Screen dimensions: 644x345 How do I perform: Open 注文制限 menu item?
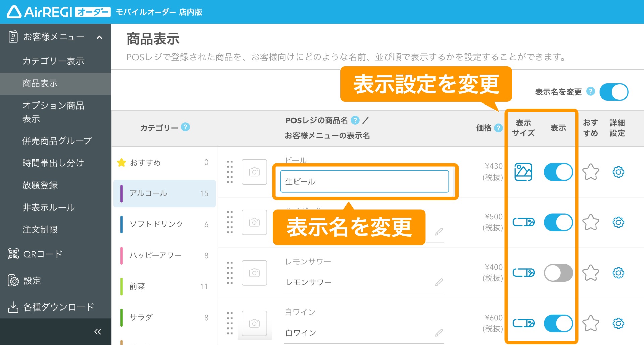pos(55,230)
